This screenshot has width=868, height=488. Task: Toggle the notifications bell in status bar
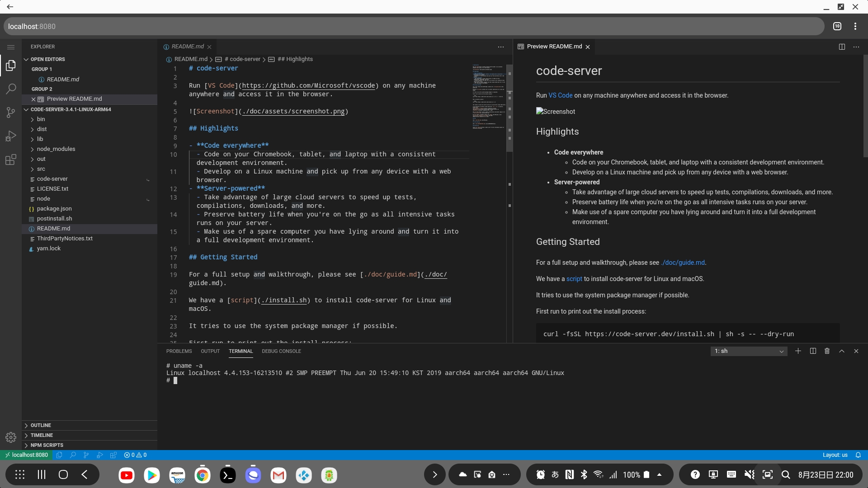point(858,455)
